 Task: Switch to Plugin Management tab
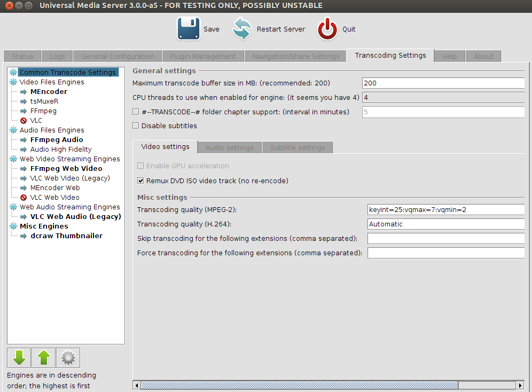click(x=202, y=56)
